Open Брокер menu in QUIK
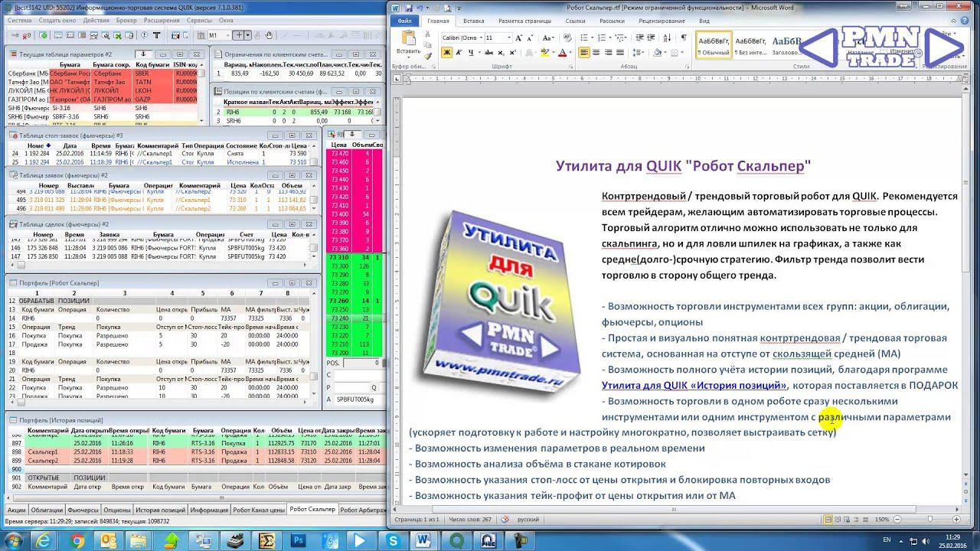The height and width of the screenshot is (551, 980). 126,20
